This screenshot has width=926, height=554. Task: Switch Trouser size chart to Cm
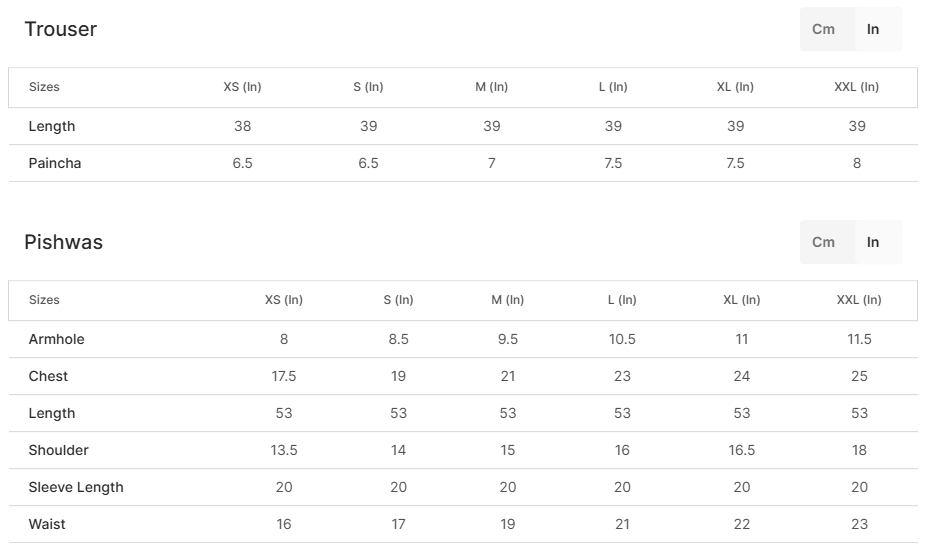[823, 29]
